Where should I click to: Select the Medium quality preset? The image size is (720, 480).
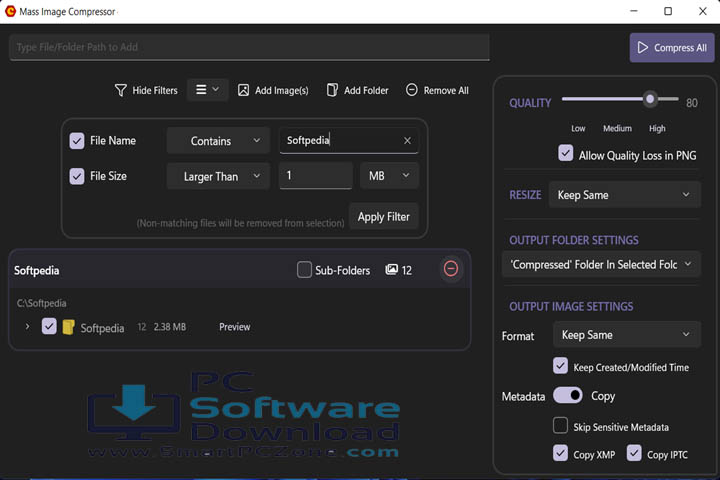tap(617, 128)
